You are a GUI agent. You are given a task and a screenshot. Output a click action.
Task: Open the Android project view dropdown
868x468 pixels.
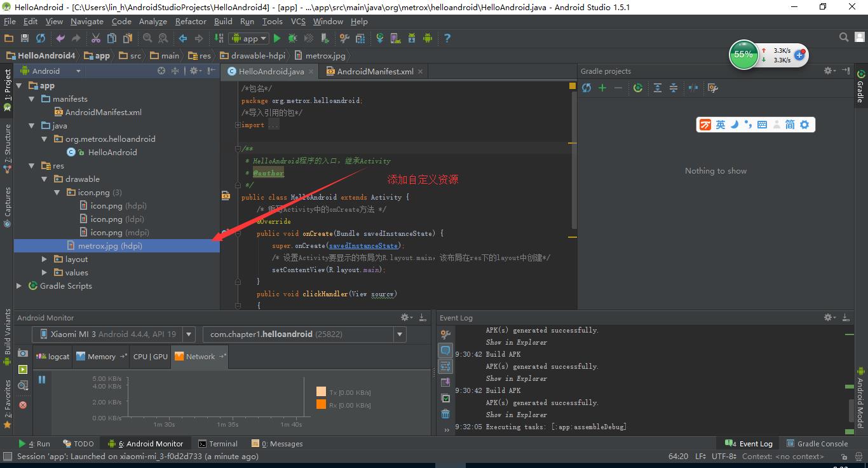51,71
